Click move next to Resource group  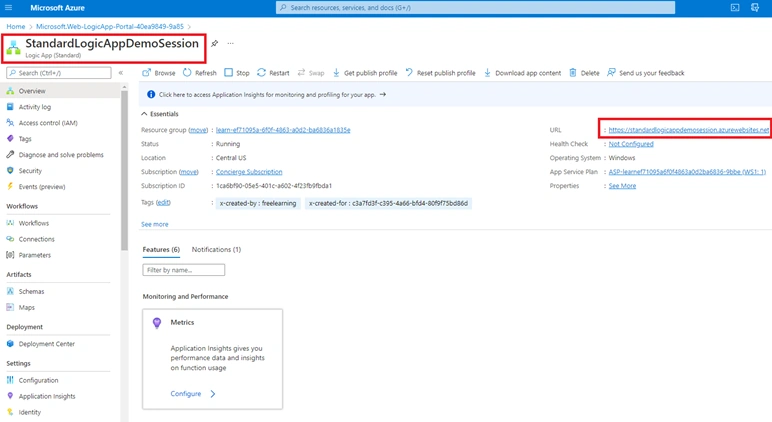coord(198,130)
